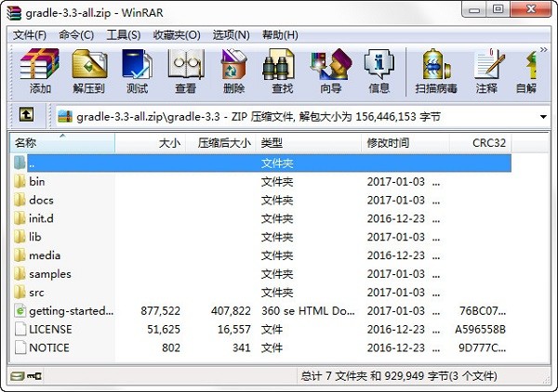Open the 命令(C) menu

tap(76, 34)
